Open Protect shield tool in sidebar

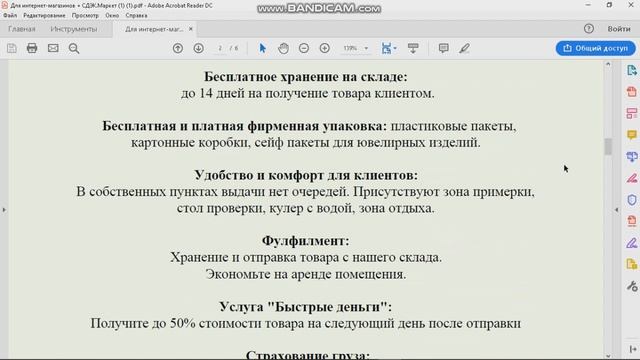(632, 200)
